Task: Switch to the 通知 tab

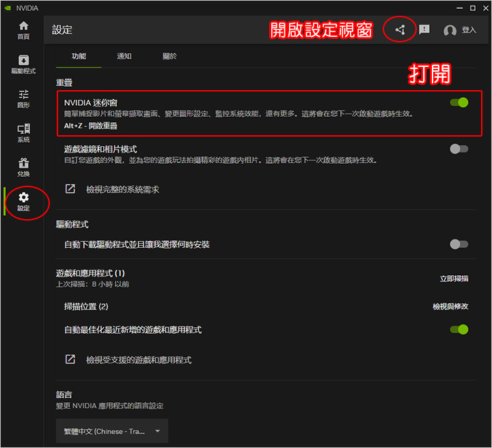Action: 124,56
